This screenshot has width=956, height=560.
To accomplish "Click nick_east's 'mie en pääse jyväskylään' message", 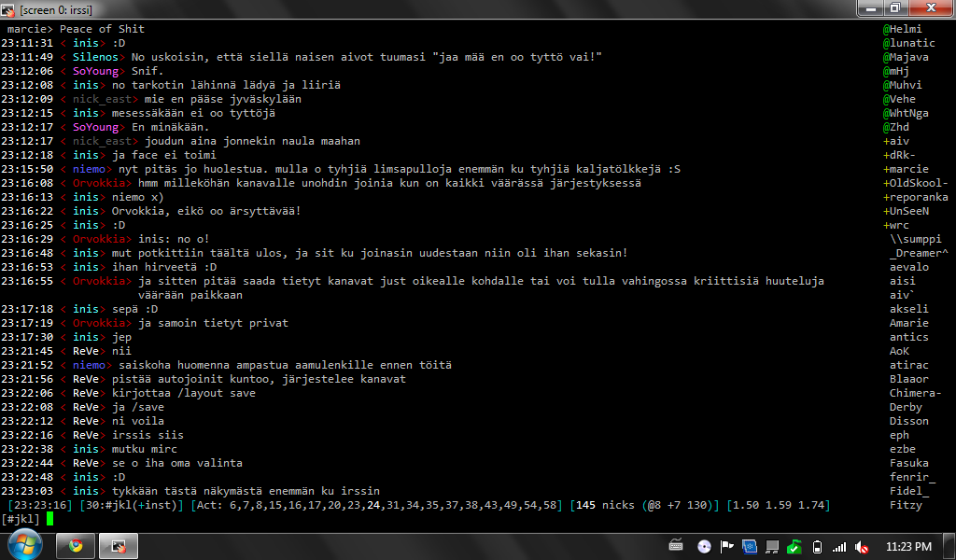I will point(222,99).
